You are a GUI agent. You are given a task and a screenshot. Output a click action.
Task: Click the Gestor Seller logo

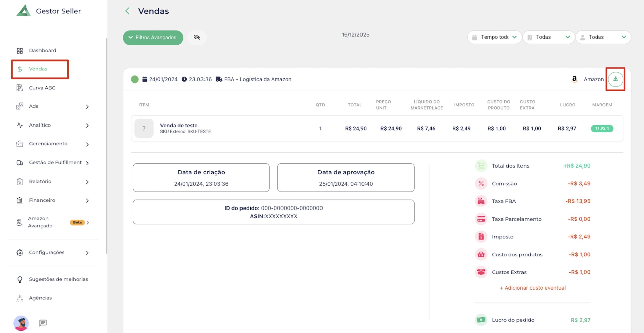(x=24, y=11)
